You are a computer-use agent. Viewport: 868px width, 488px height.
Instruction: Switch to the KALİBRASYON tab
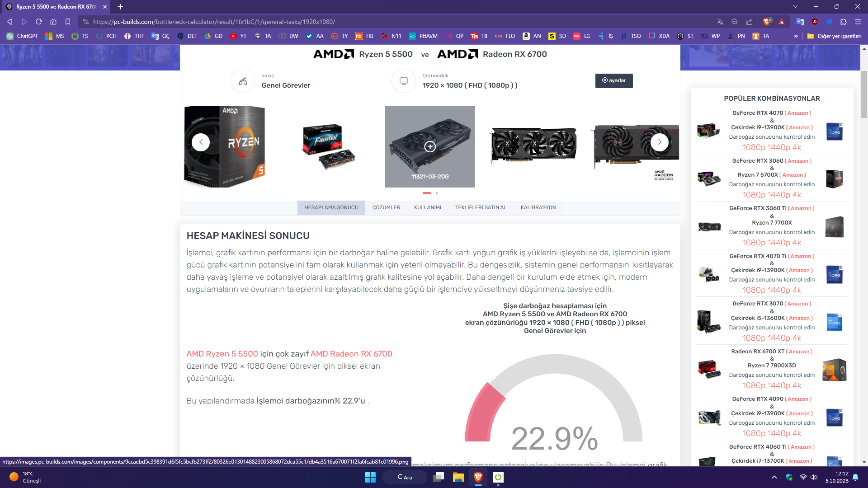click(538, 208)
